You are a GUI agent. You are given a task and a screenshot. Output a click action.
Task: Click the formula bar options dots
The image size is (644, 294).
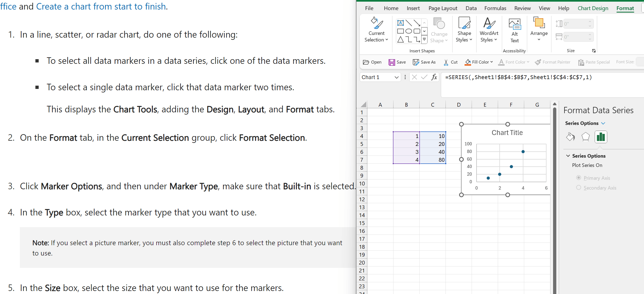click(405, 77)
